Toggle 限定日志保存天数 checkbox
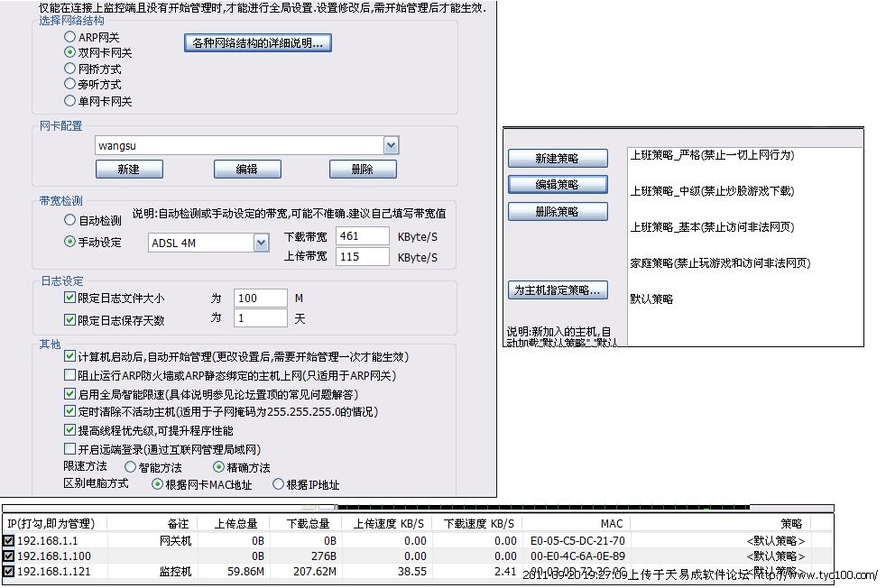Image resolution: width=886 pixels, height=588 pixels. (x=70, y=319)
